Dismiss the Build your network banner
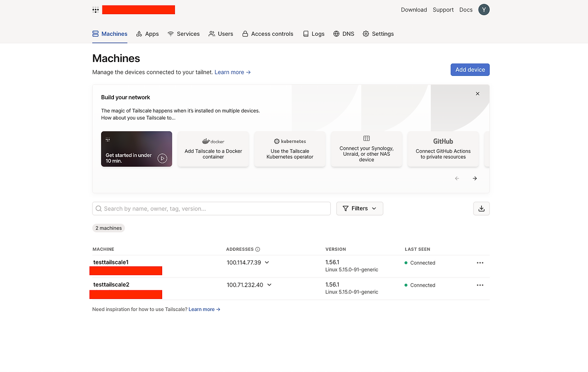 pyautogui.click(x=477, y=93)
